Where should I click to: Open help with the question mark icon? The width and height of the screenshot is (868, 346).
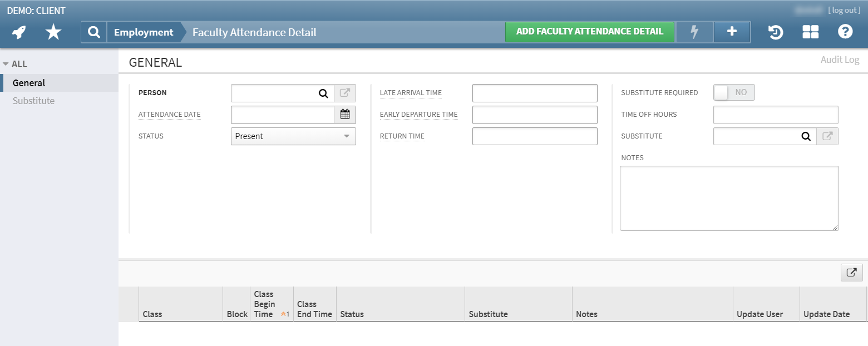point(845,32)
